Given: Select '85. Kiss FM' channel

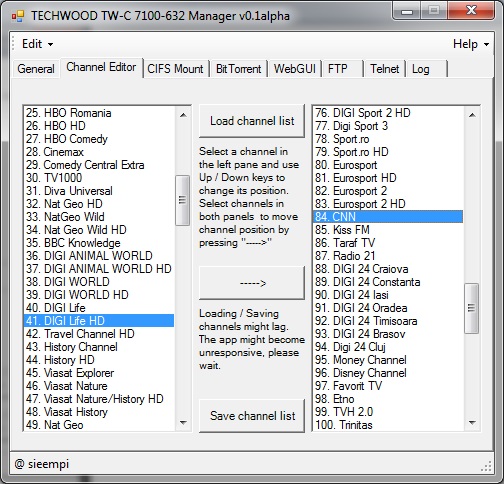Looking at the screenshot, I should [388, 230].
